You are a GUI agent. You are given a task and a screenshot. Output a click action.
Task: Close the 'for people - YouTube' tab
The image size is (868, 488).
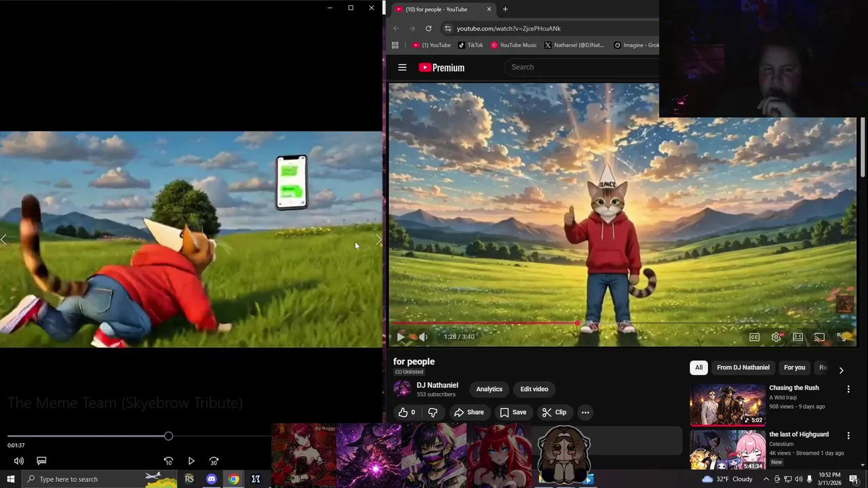[x=489, y=9]
